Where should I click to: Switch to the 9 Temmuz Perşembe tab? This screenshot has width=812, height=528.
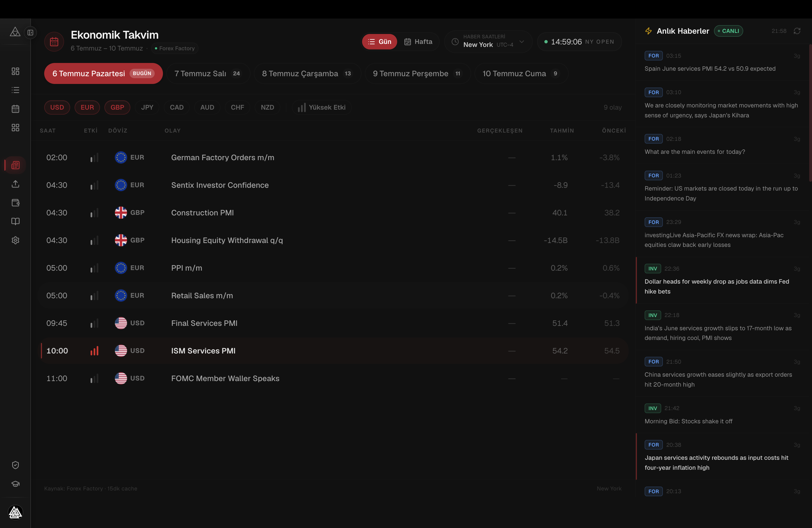pos(417,74)
